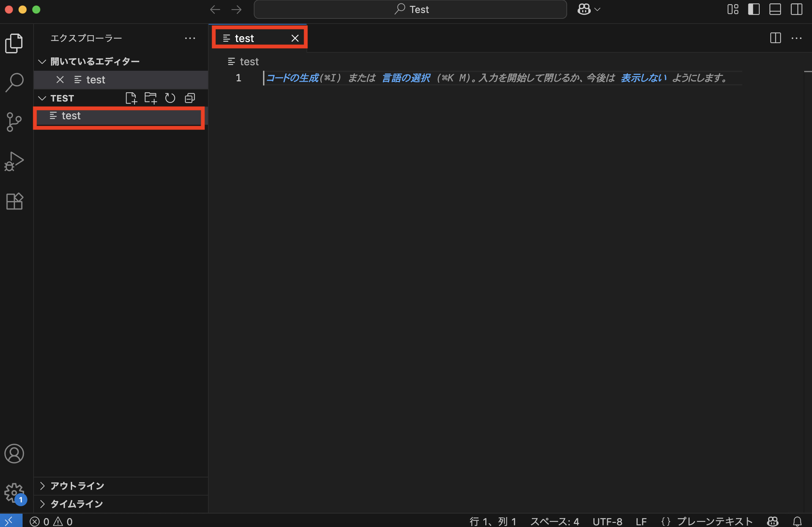Toggle the secondary side bar visibility
The height and width of the screenshot is (527, 812).
796,10
